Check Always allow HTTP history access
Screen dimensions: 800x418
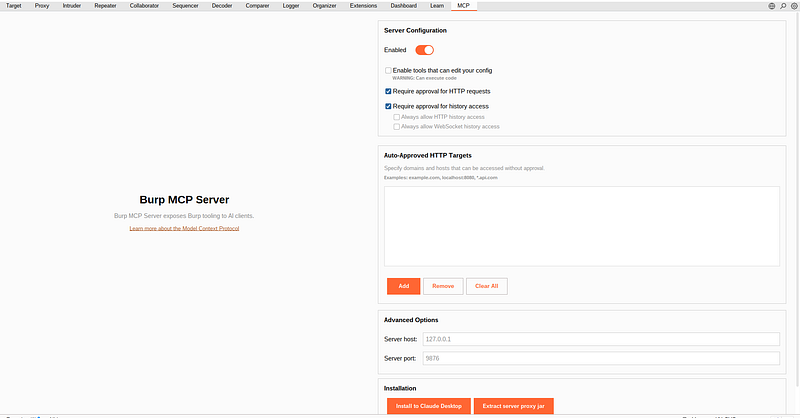[x=396, y=117]
